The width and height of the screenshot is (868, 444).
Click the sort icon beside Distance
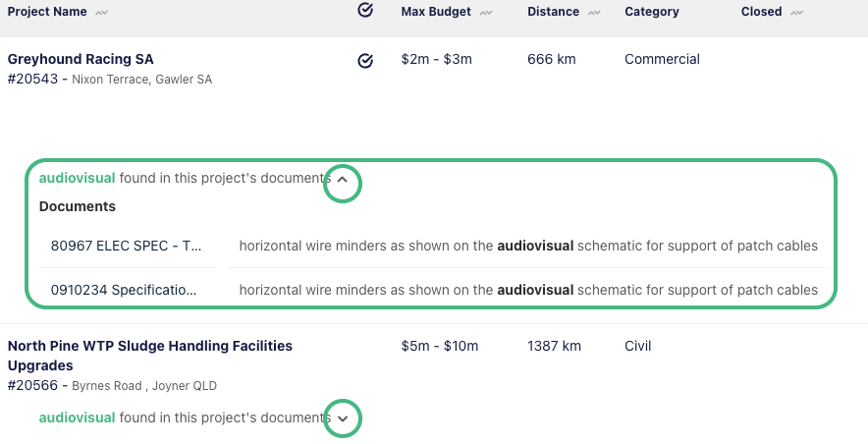595,13
